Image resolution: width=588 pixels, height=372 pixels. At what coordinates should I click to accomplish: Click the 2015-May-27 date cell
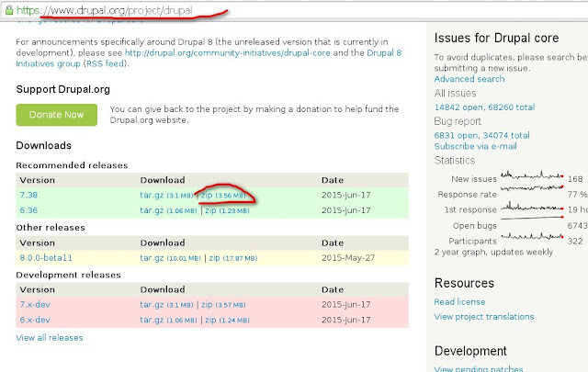[348, 258]
